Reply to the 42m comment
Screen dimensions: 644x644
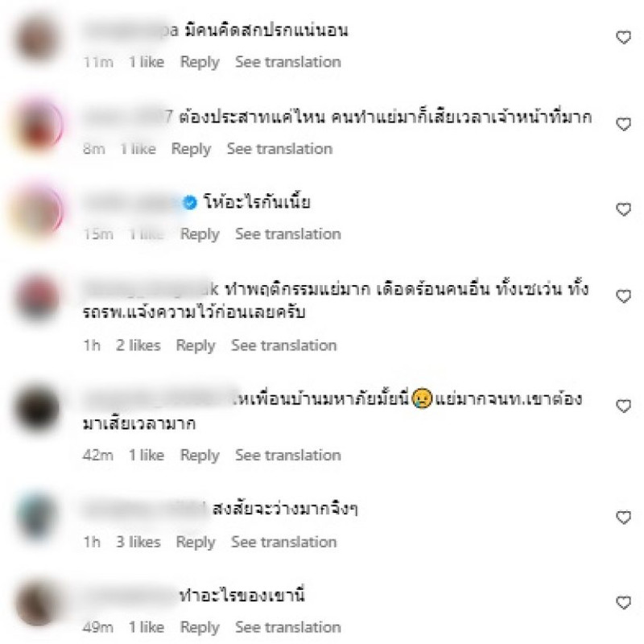click(200, 455)
